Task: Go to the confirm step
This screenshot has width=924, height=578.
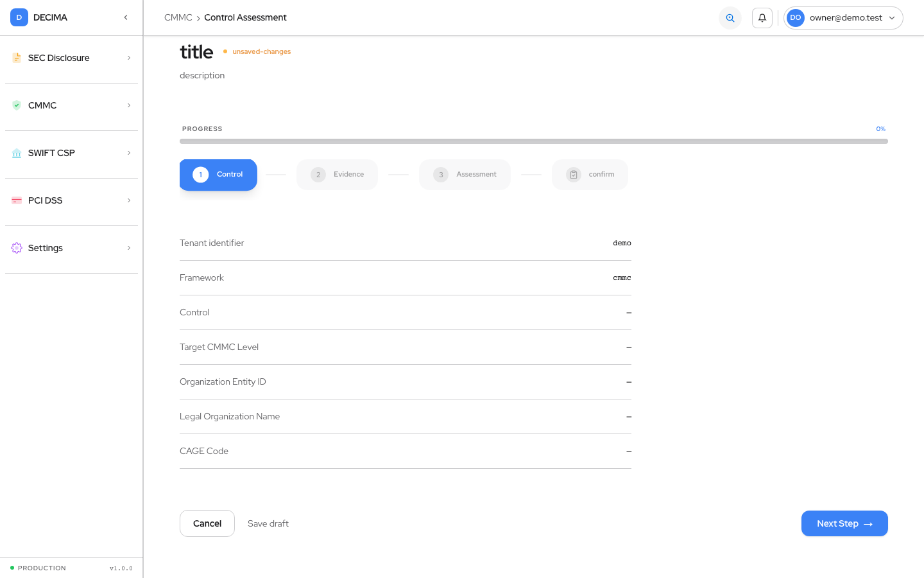Action: pyautogui.click(x=590, y=175)
